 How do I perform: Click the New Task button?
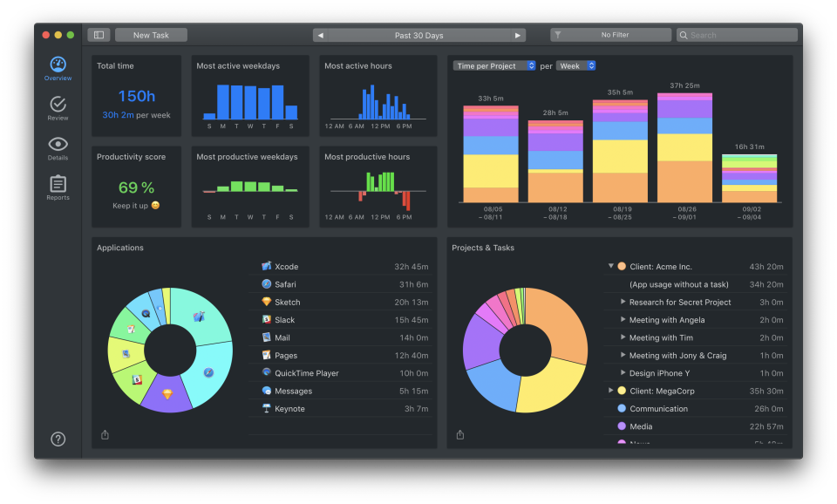(x=151, y=35)
